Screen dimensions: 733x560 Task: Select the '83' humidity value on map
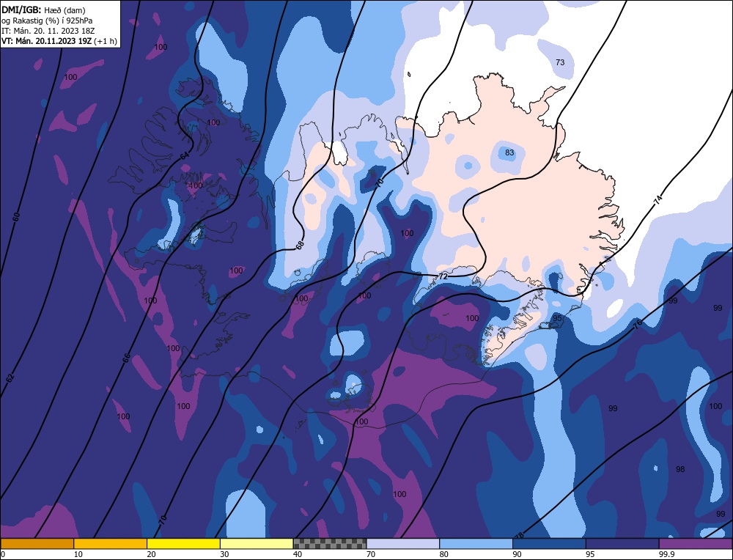coord(509,152)
